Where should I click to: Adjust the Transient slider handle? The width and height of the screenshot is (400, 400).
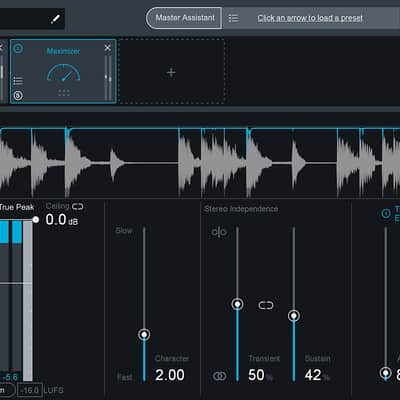coord(237,304)
